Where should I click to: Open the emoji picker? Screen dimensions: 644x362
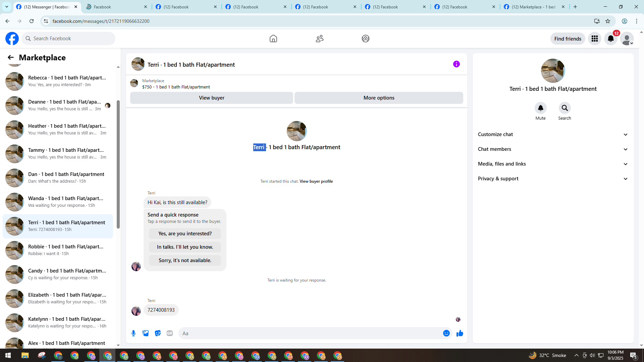coord(446,333)
